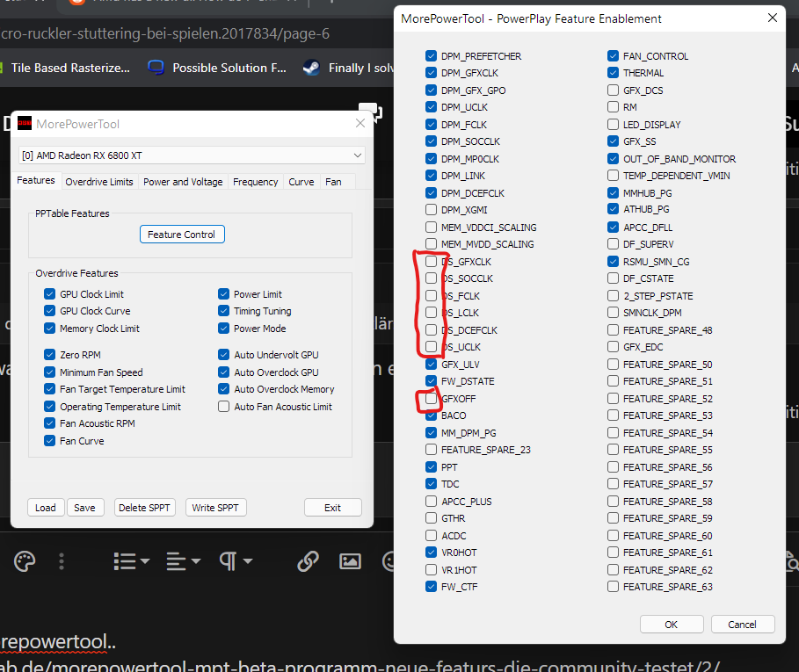This screenshot has width=799, height=672.
Task: Click the text alignment icon in editor toolbar
Action: click(176, 561)
